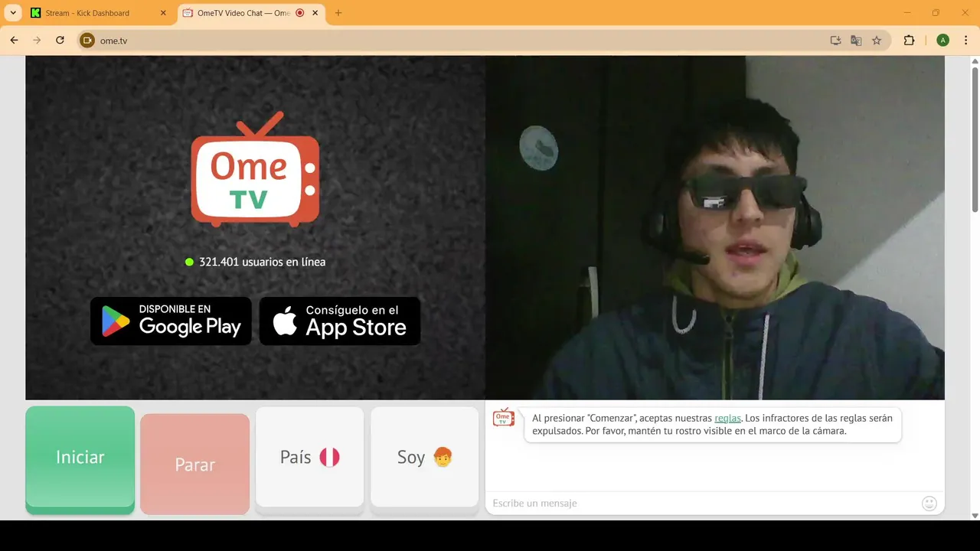Screen dimensions: 980x551
Task: Click the camera site info icon
Action: point(87,41)
